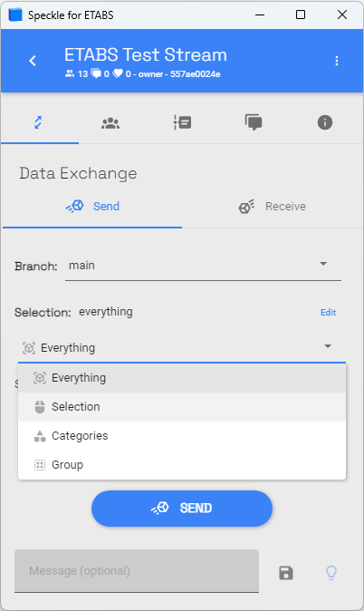Click the lightbulb icon next to save
Viewport: 364px width, 611px height.
click(331, 573)
